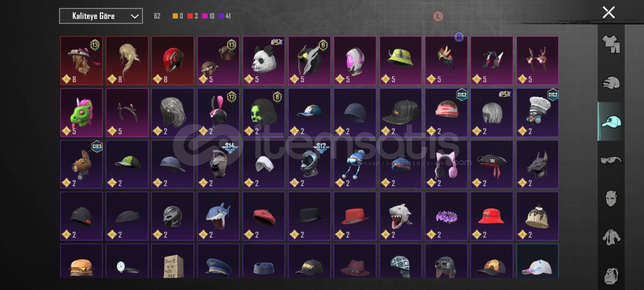
Task: Select the green unicorn mask item
Action: pyautogui.click(x=81, y=113)
